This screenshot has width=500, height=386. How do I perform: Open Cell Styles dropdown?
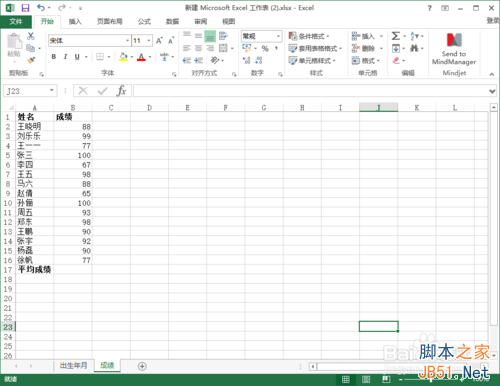pyautogui.click(x=312, y=60)
